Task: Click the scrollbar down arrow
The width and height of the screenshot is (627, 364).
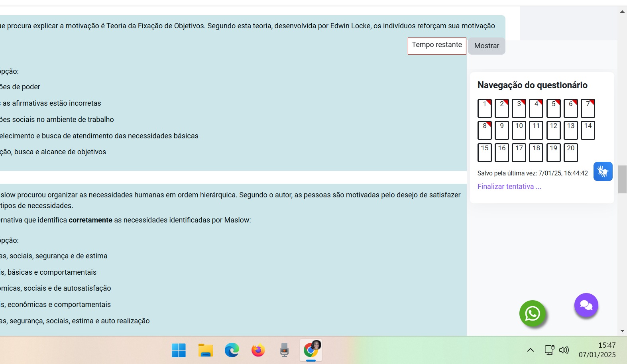Action: (x=622, y=331)
